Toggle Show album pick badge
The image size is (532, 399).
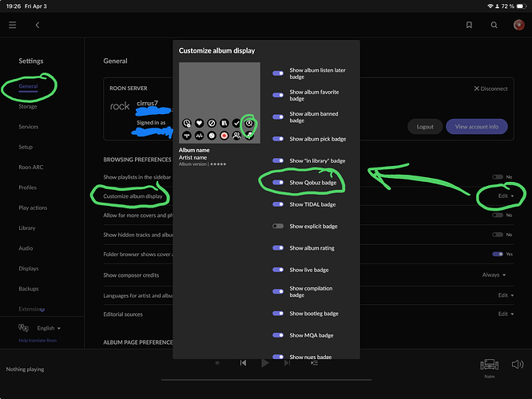278,139
